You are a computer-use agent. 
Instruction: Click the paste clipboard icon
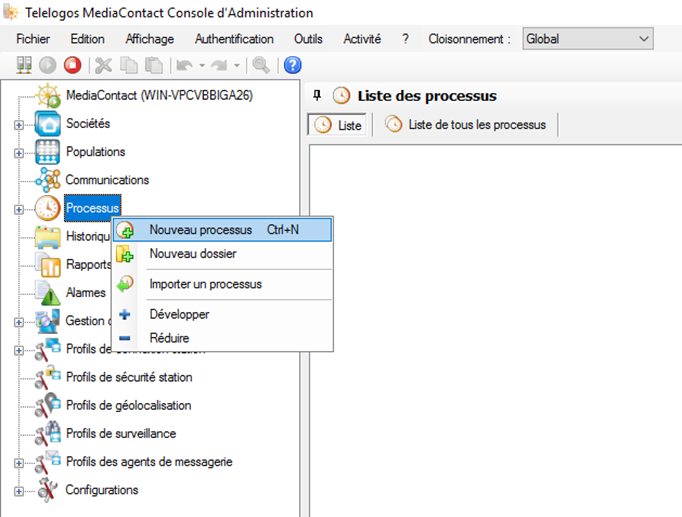click(x=154, y=65)
